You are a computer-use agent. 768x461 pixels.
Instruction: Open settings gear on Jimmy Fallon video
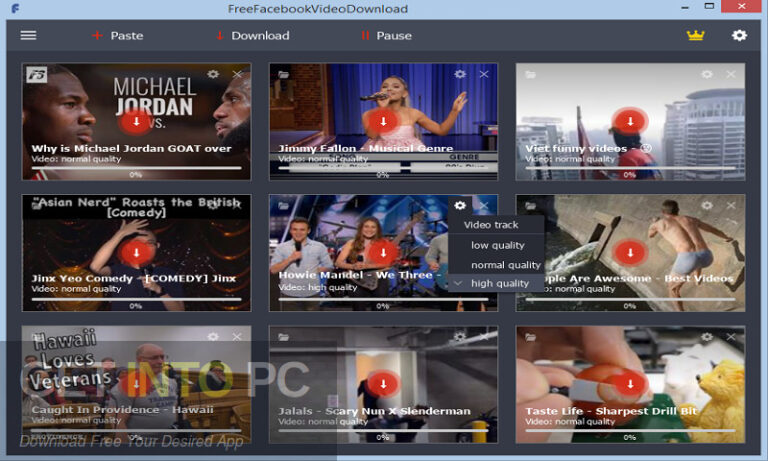coord(460,74)
